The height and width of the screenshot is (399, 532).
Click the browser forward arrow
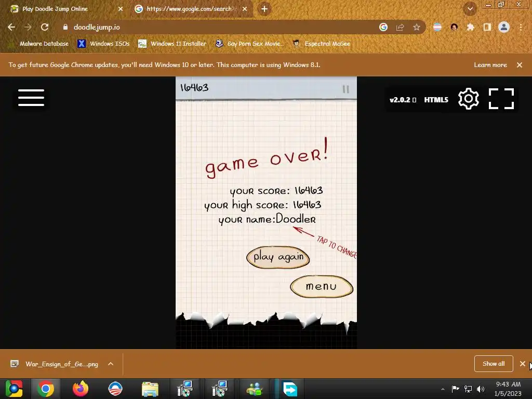(28, 27)
